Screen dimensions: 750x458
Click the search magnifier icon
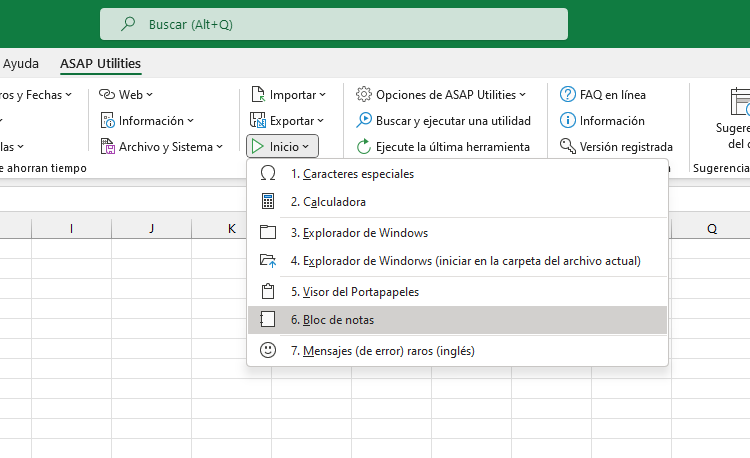pyautogui.click(x=128, y=23)
